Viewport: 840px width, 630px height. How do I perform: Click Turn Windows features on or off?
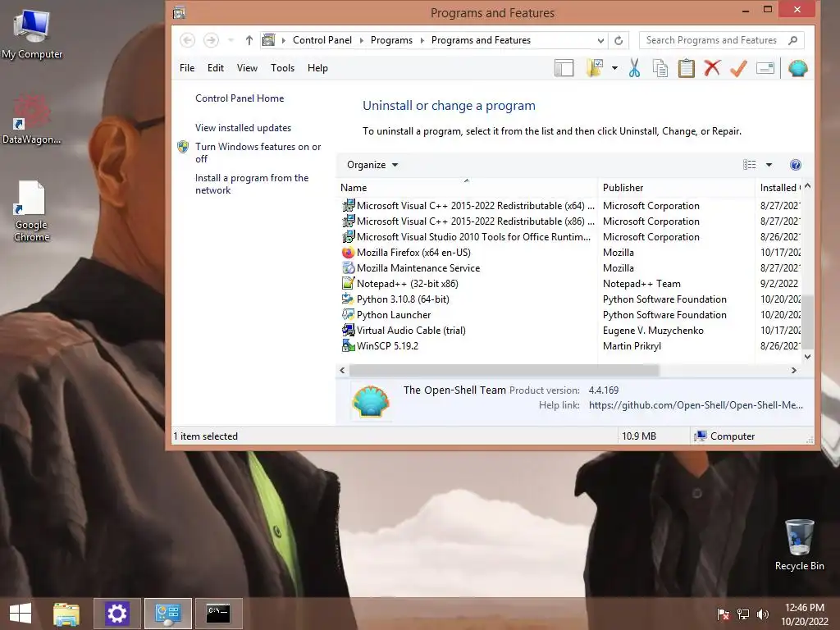258,153
